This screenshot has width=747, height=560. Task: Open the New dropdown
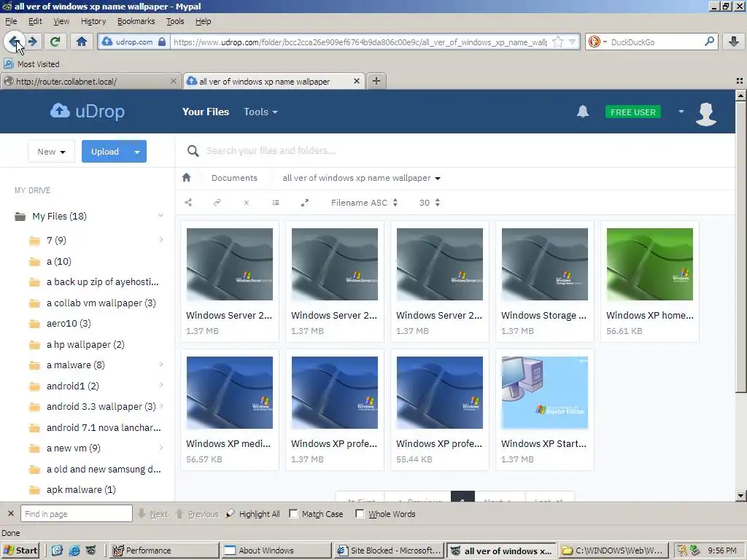click(52, 152)
